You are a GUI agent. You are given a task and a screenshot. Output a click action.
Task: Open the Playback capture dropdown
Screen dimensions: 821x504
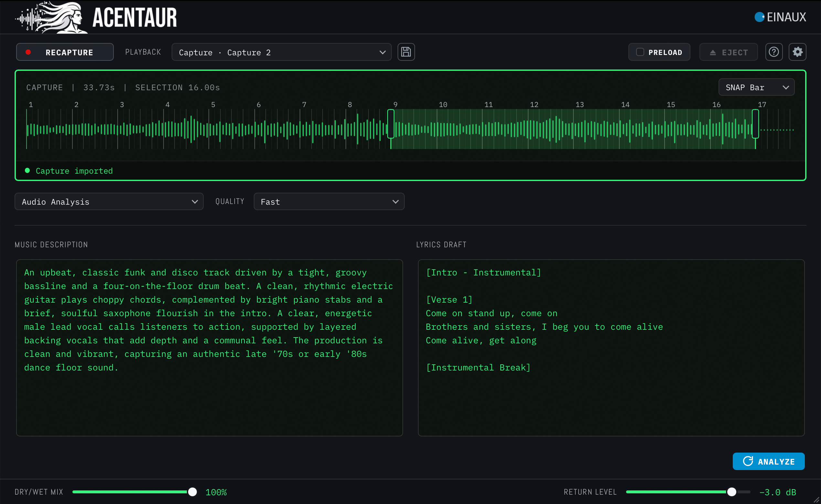click(281, 52)
